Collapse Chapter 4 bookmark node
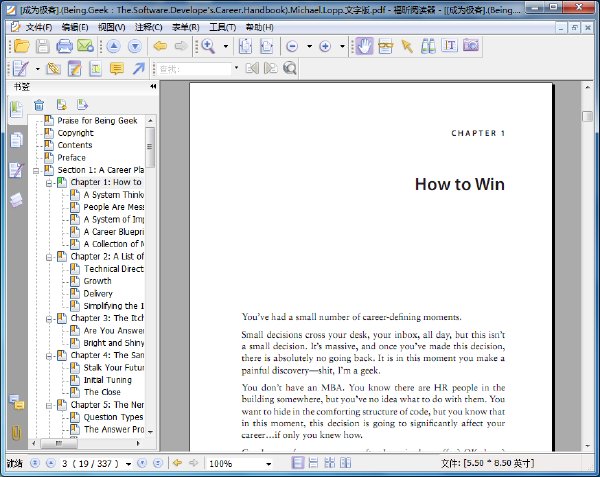Image resolution: width=600 pixels, height=477 pixels. (49, 356)
